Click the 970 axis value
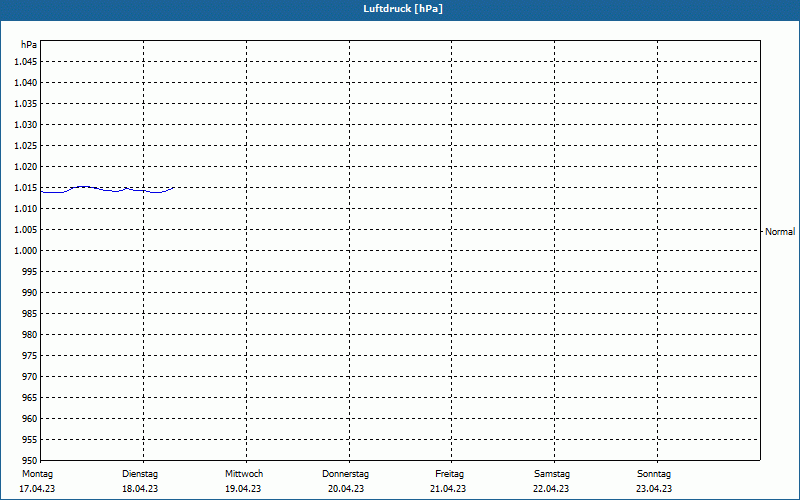The width and height of the screenshot is (800, 500). click(x=30, y=377)
